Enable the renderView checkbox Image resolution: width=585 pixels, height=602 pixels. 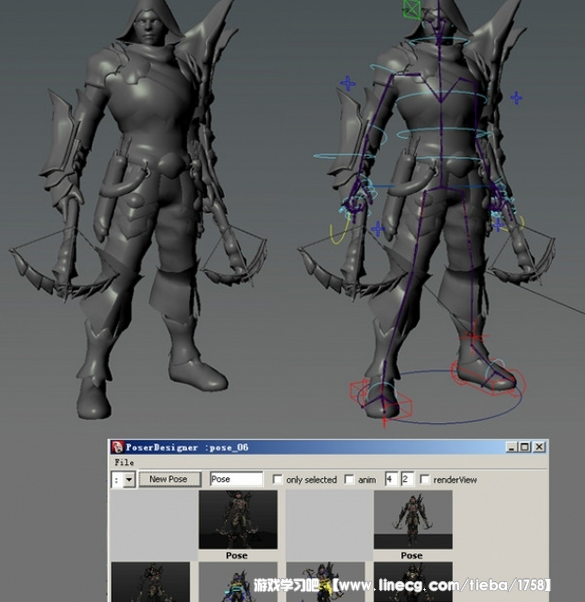click(x=425, y=479)
